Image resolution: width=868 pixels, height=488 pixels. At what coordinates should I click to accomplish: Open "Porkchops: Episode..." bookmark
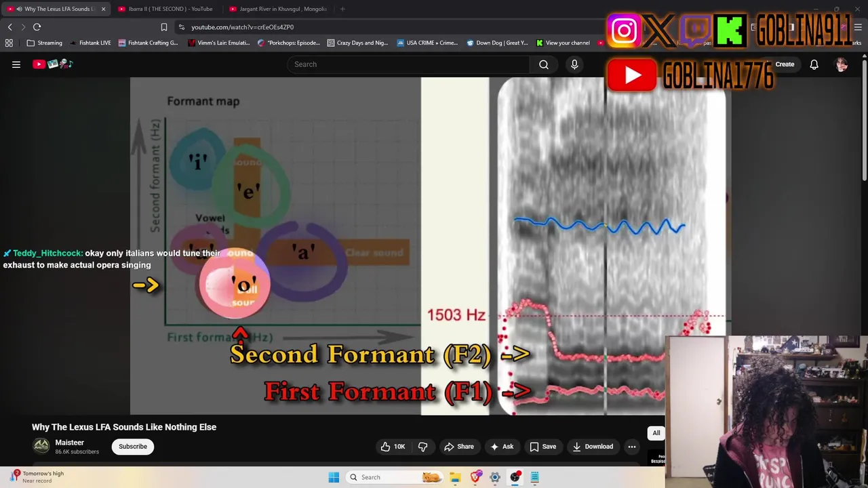pyautogui.click(x=289, y=43)
